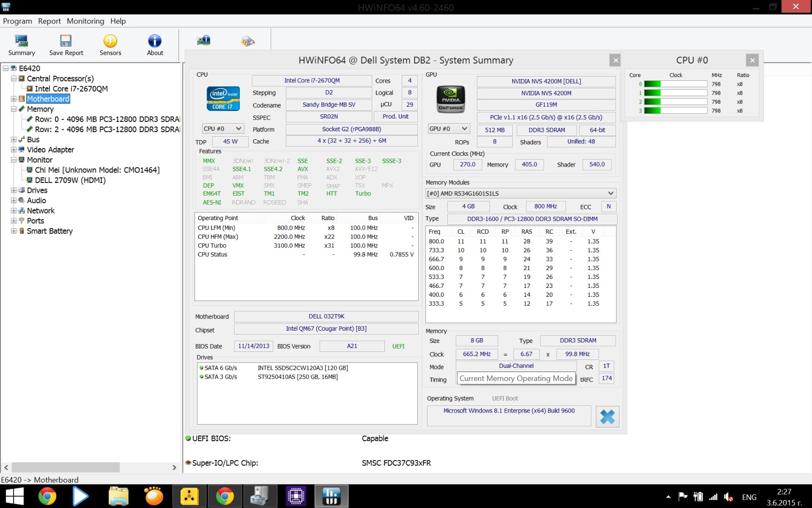Click the NVIDIA NVS 4200M [DELL] field
812x508 pixels.
[x=546, y=81]
